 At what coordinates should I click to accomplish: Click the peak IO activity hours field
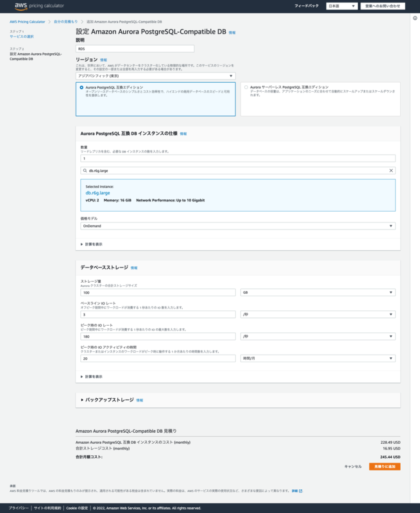click(x=158, y=358)
